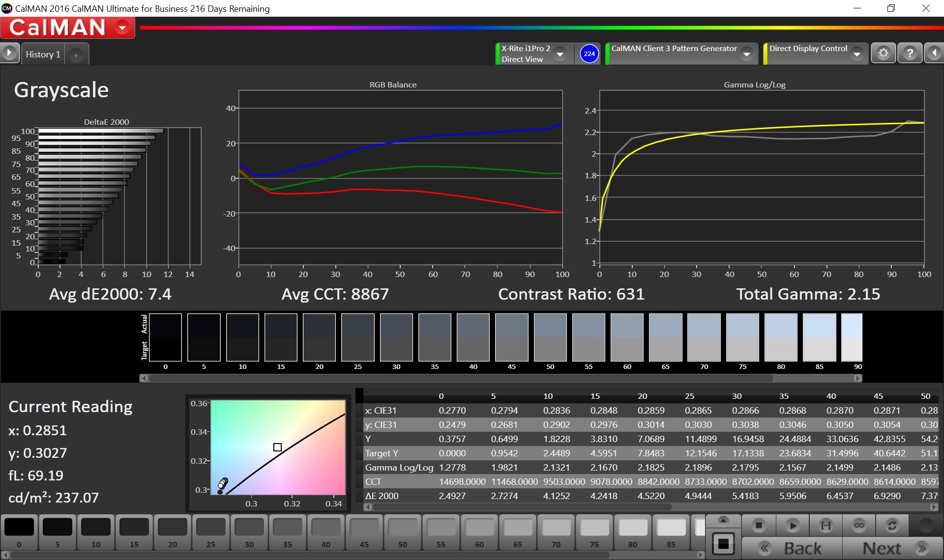Viewport: 944px width, 560px height.
Task: Open the help question mark icon
Action: [x=910, y=53]
